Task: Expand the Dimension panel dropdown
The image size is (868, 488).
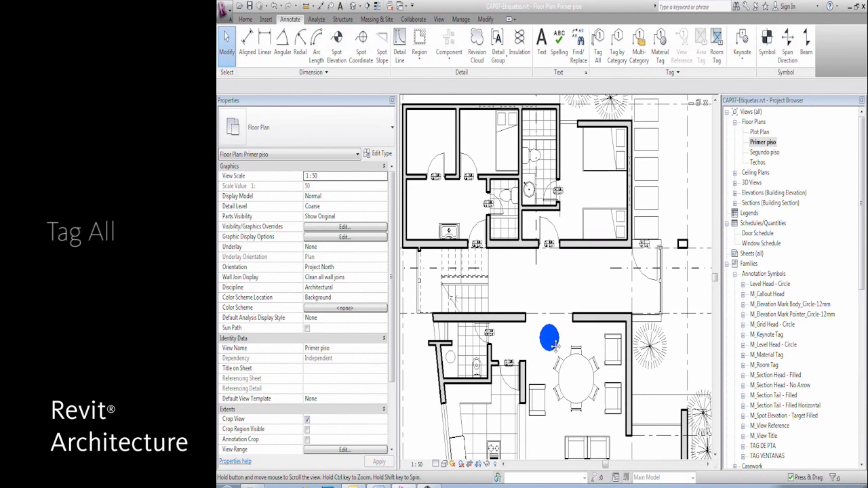Action: coord(313,73)
